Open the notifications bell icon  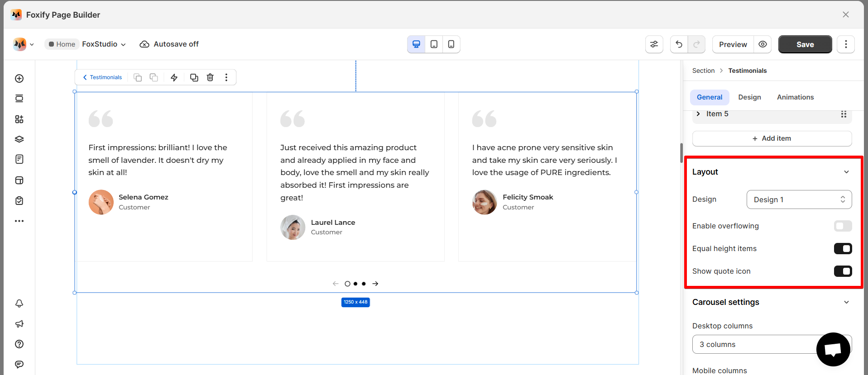coord(19,304)
